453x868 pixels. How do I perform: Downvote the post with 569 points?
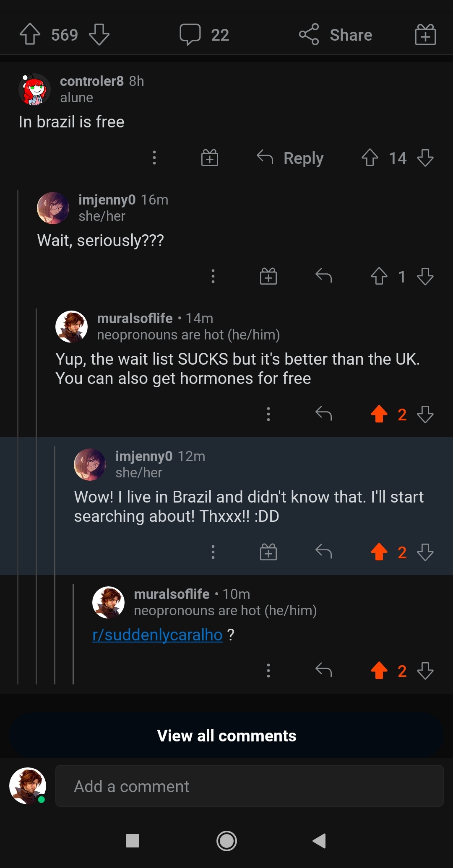(99, 34)
